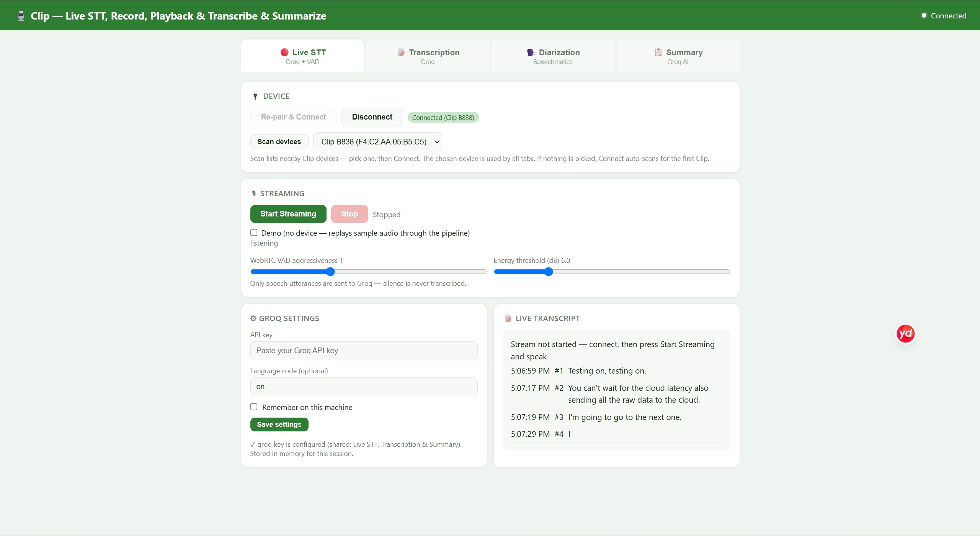Click transcript line 'I'm going to go to the next one.'
980x536 pixels.
[624, 417]
